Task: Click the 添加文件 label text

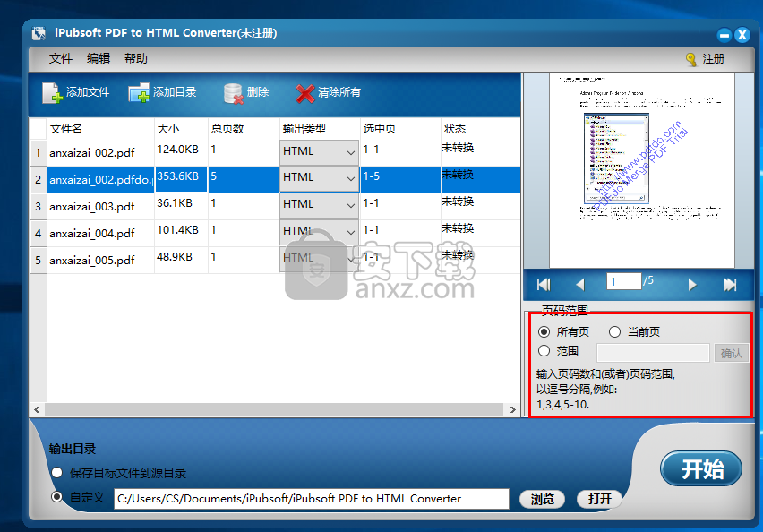Action: click(88, 92)
